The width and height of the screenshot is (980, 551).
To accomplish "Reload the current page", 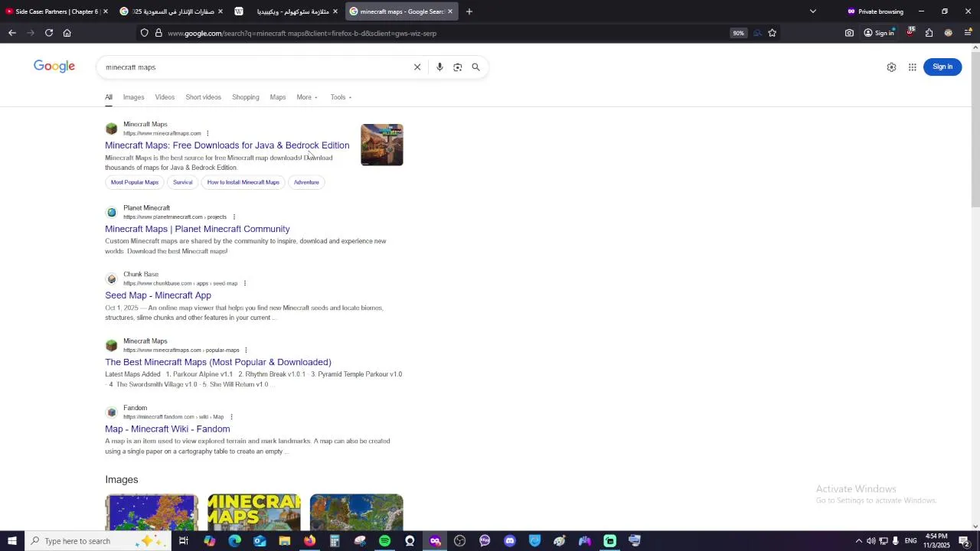I will coord(49,33).
